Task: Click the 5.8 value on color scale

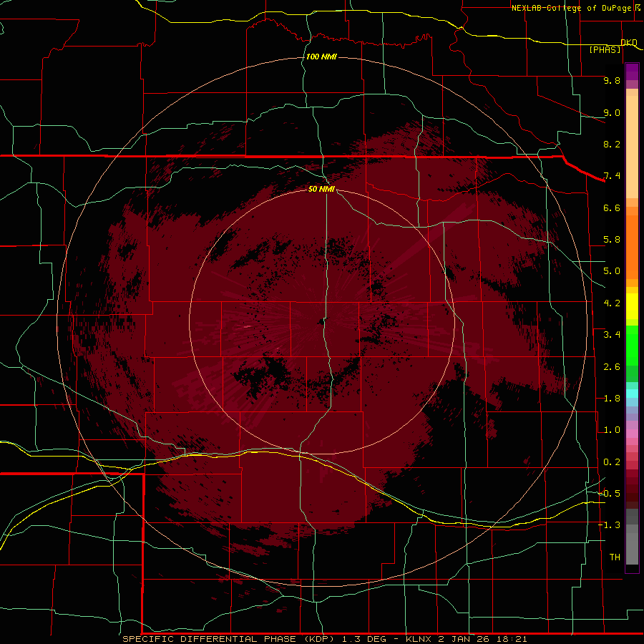Action: click(612, 240)
